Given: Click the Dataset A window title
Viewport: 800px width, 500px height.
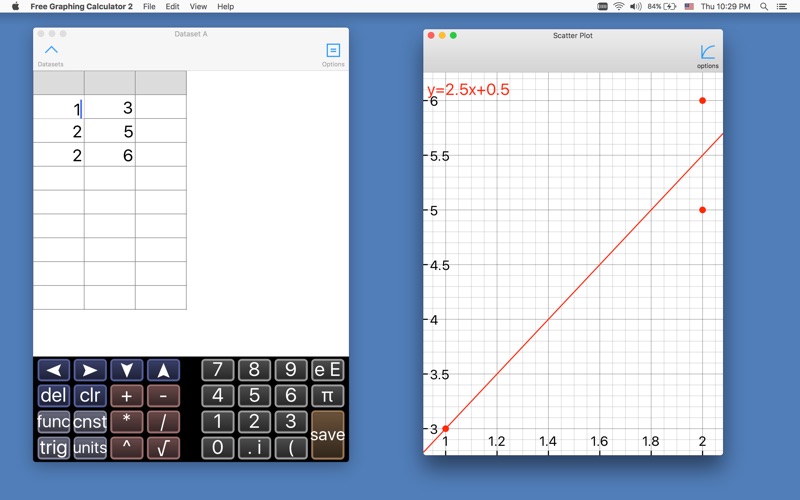Looking at the screenshot, I should (x=191, y=34).
